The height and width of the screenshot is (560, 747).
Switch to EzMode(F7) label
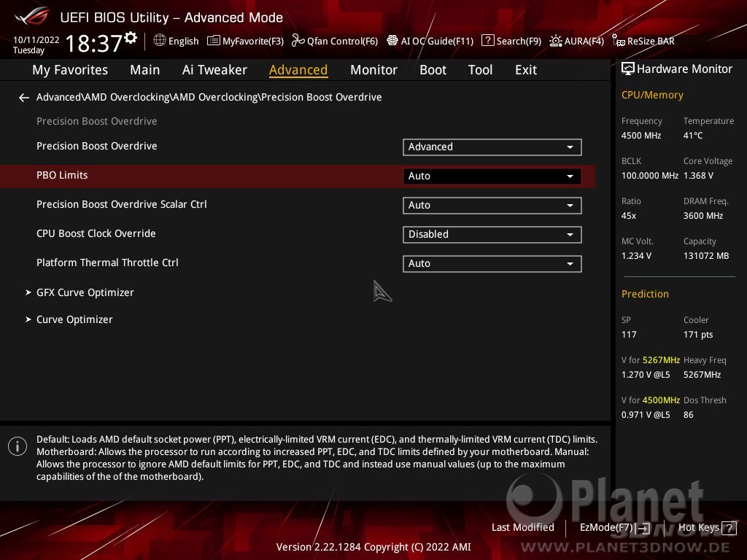pos(606,528)
